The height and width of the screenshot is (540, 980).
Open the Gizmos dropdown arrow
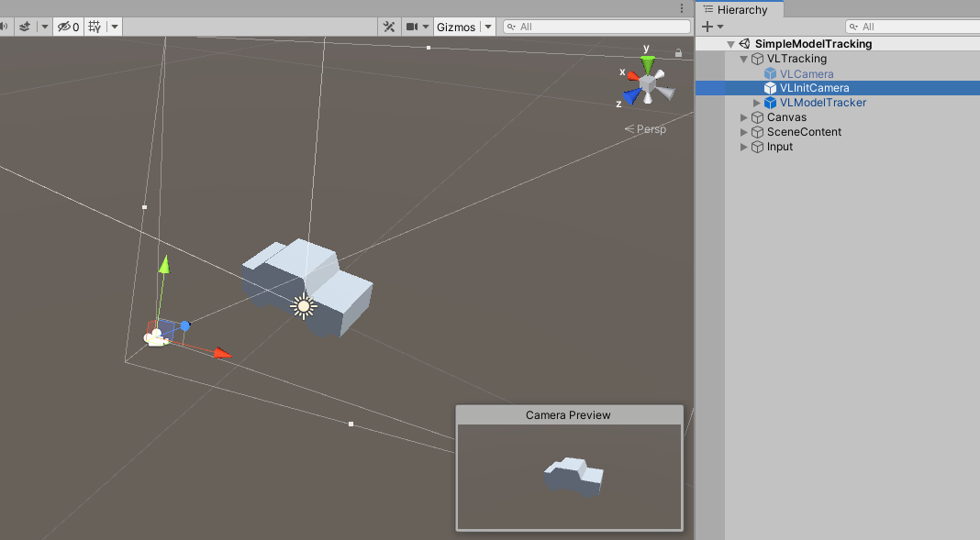487,27
